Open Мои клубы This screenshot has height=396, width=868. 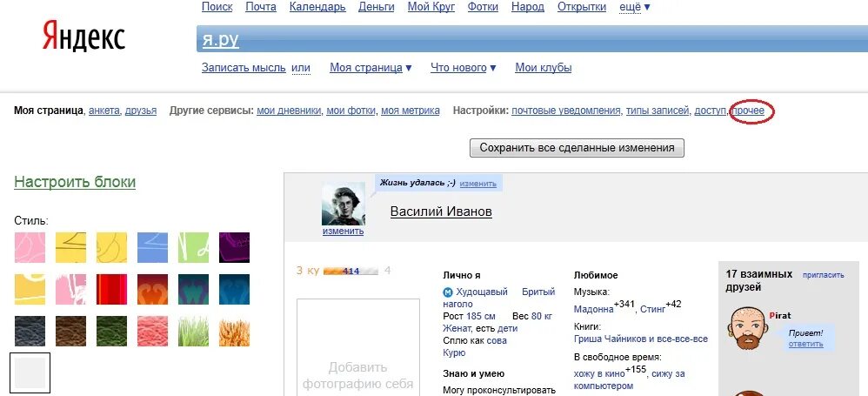544,68
